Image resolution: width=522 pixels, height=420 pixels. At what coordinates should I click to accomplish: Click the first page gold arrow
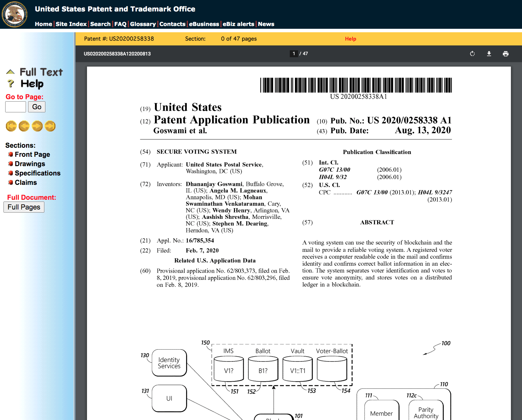coord(11,126)
